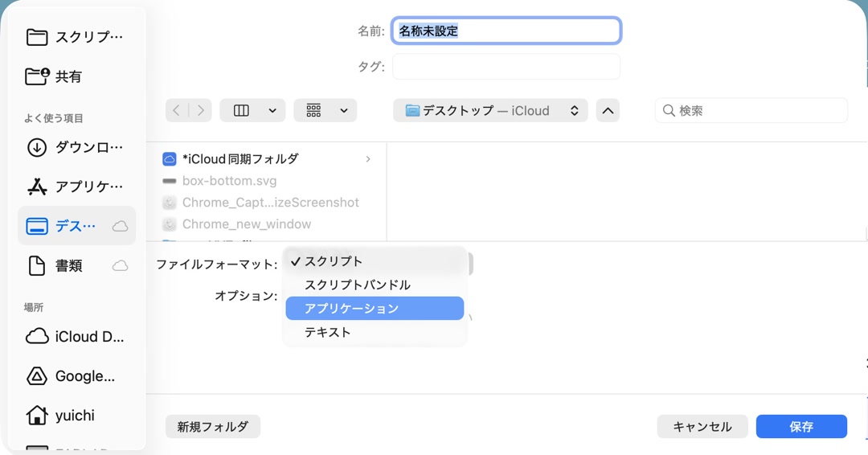Click the 新規フォルダ button
868x455 pixels.
(x=212, y=427)
